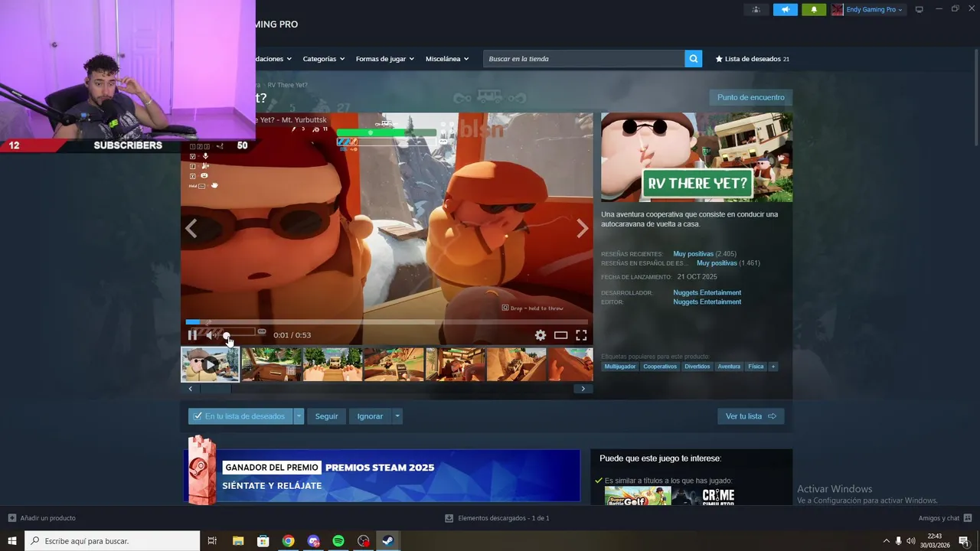Expand the Ignorar dropdown arrow

[397, 416]
